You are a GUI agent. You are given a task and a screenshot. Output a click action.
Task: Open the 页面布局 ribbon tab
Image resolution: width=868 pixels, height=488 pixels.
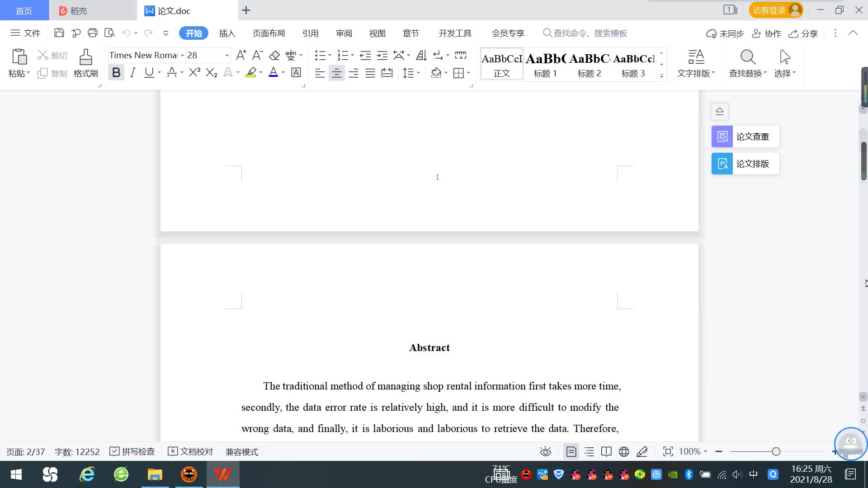click(x=269, y=33)
